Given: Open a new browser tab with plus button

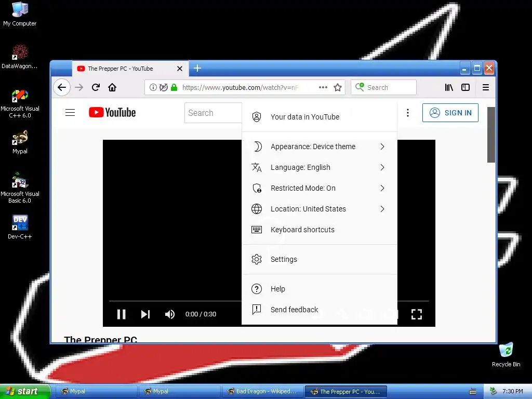Looking at the screenshot, I should coord(197,69).
